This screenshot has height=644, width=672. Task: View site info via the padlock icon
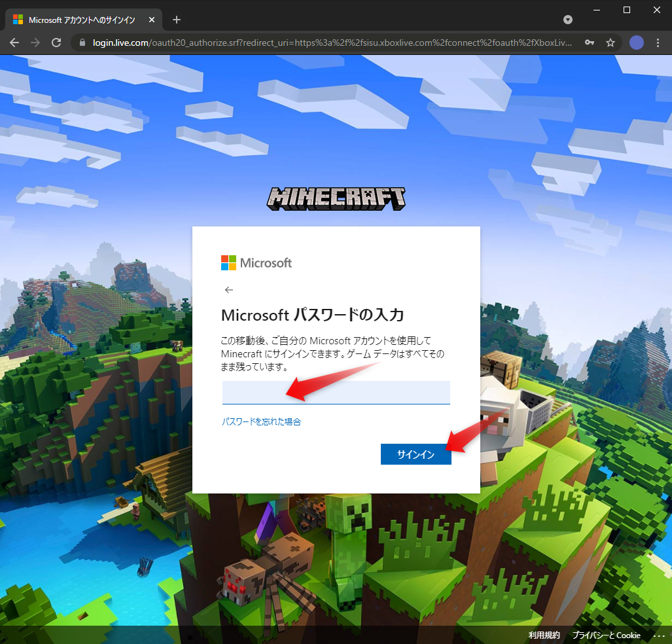82,43
